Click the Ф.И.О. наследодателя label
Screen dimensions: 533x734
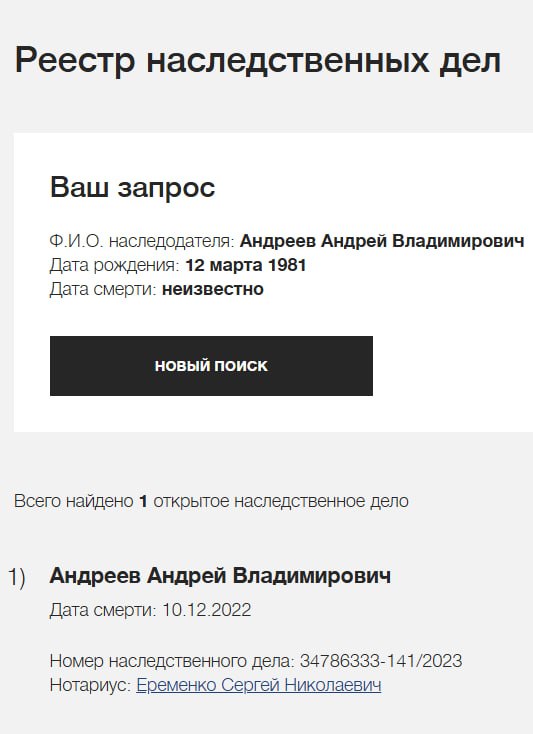pyautogui.click(x=142, y=241)
